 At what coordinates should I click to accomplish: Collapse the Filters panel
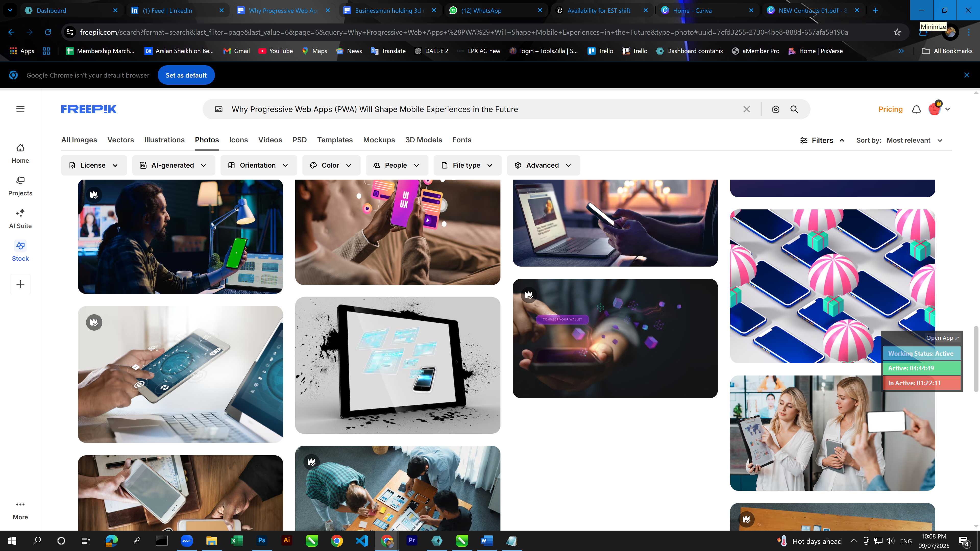822,140
